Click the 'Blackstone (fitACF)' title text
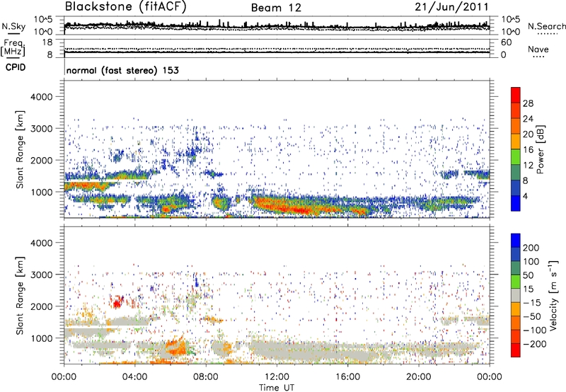Screen dimensions: 566x392 click(x=125, y=6)
